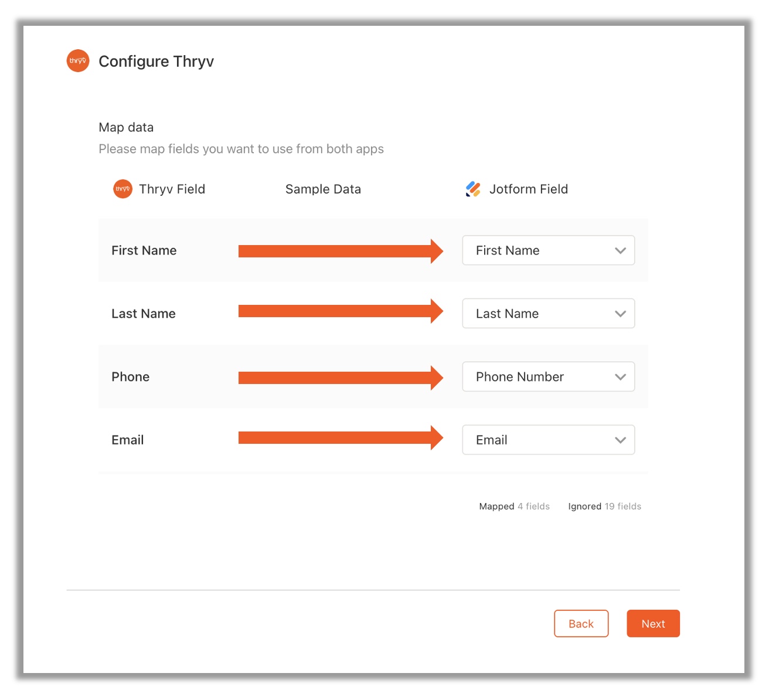Screen dimensions: 769x700
Task: Click the Email Thryv field label
Action: pyautogui.click(x=127, y=440)
